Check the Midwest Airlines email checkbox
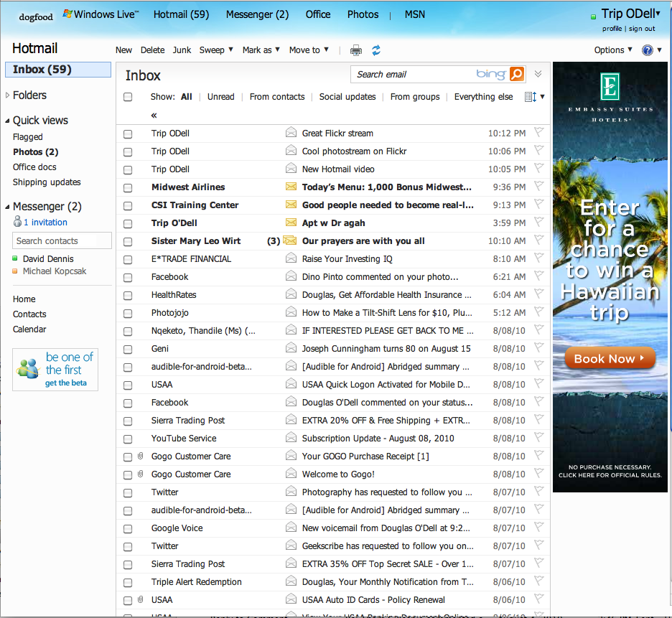The width and height of the screenshot is (672, 618). [128, 188]
